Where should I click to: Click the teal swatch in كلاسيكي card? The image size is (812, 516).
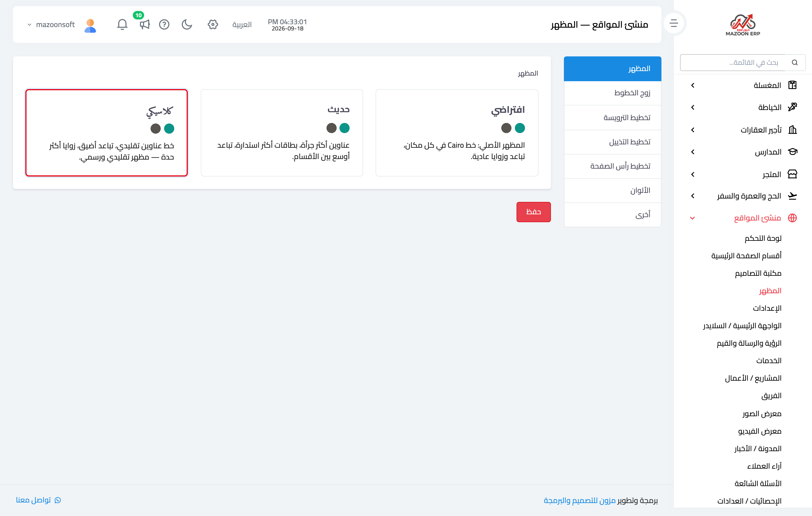(x=169, y=129)
